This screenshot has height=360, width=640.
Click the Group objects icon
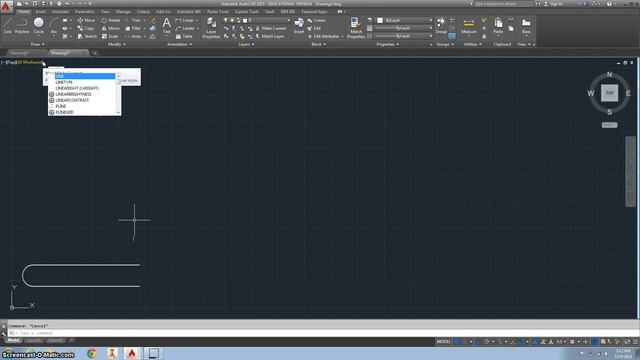440,25
